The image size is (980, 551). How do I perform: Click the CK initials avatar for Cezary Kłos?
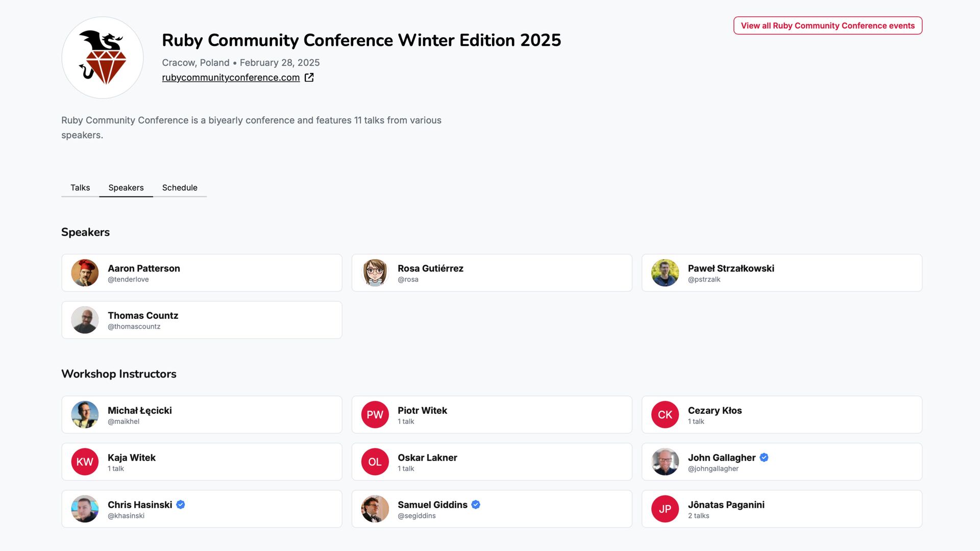click(665, 415)
